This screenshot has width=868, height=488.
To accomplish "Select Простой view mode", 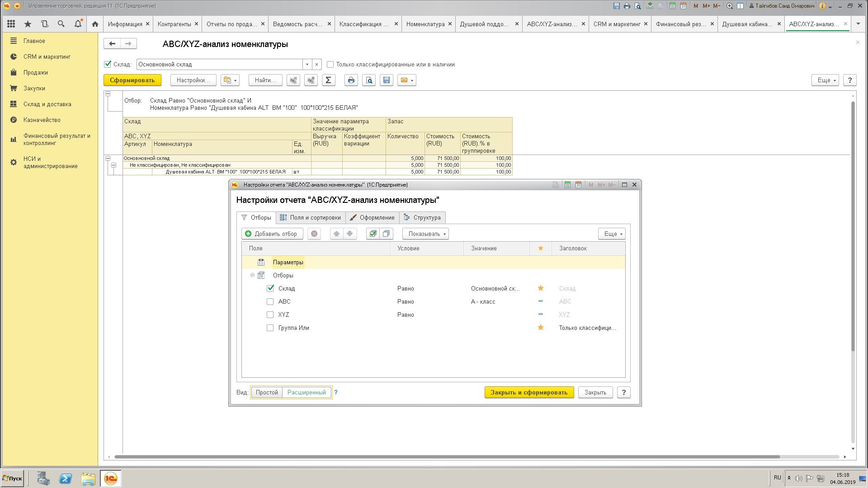I will coord(267,392).
